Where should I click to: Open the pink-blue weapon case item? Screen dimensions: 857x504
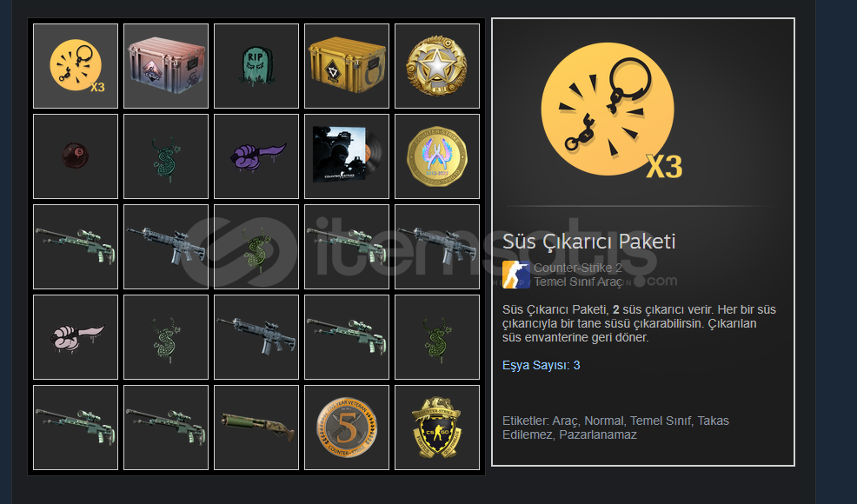166,66
